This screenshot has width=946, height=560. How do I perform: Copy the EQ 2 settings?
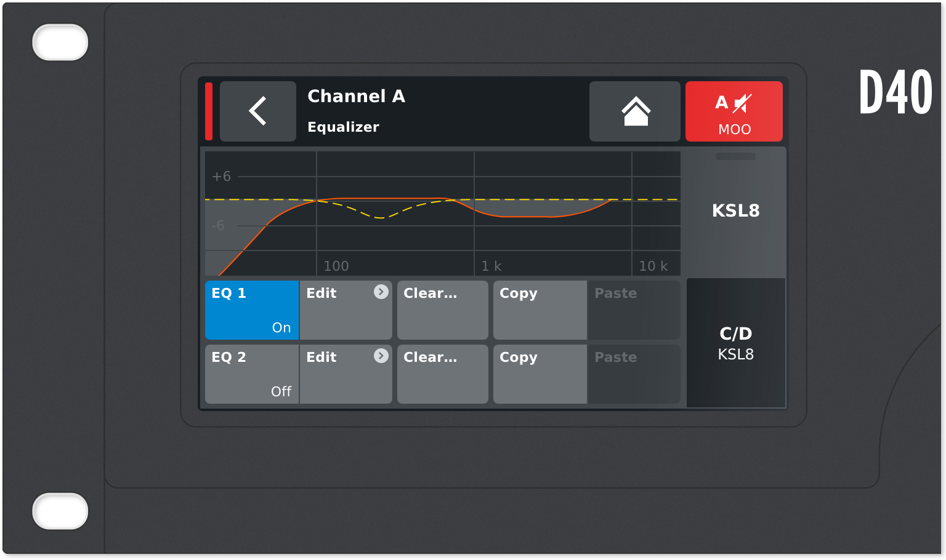pyautogui.click(x=540, y=374)
